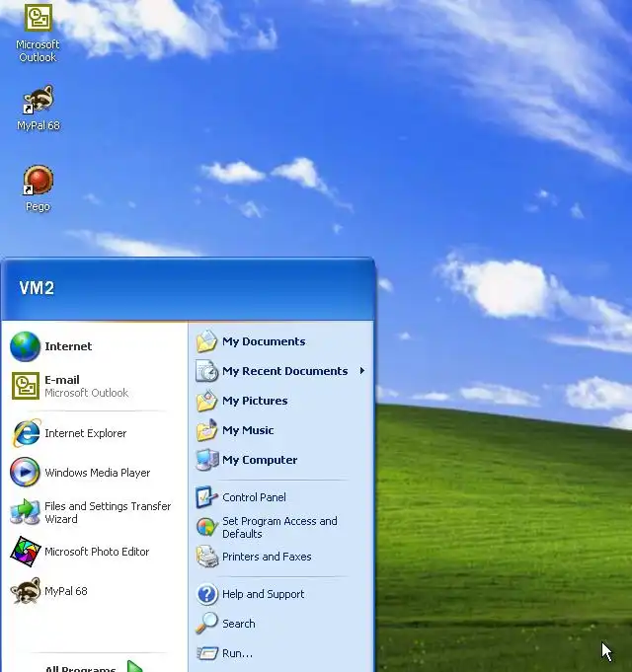This screenshot has height=672, width=632.
Task: Click the My Recent Documents icon
Action: pyautogui.click(x=206, y=371)
